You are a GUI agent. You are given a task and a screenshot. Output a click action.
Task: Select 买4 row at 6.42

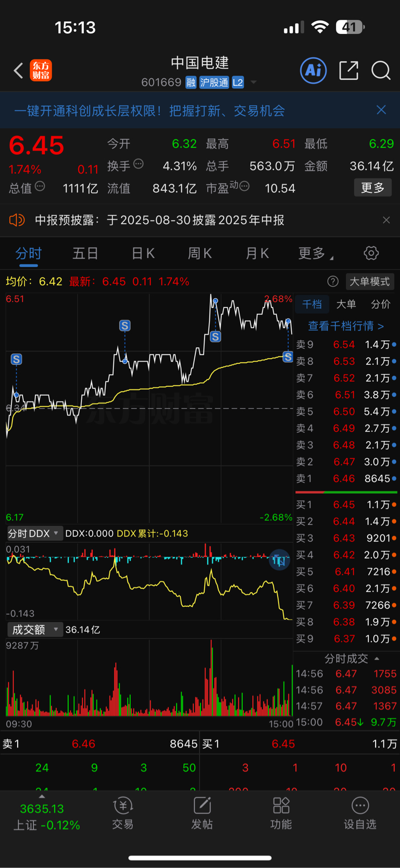coord(346,555)
